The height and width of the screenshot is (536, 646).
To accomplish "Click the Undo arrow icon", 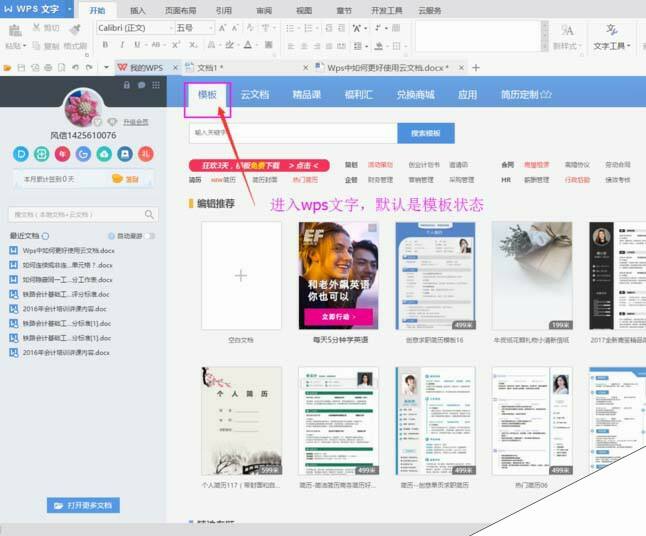I will [x=75, y=68].
